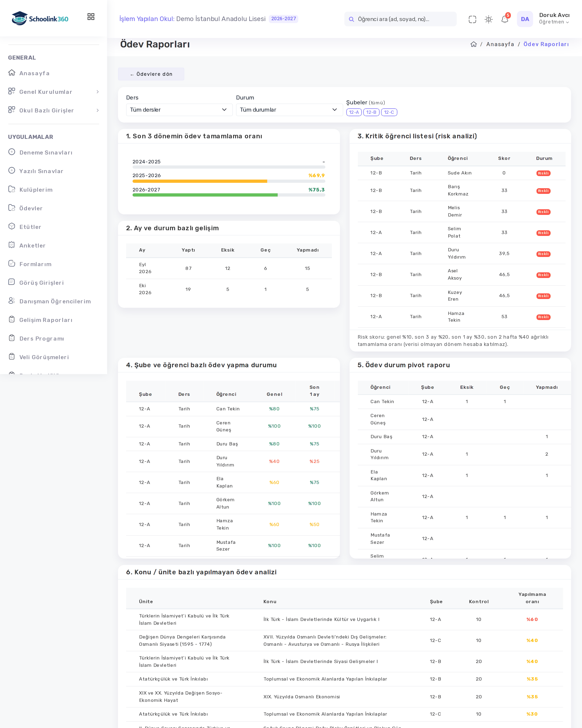Viewport: 582px width, 728px height.
Task: Click the Danışman Öğrencilerim people icon
Action: click(x=12, y=301)
